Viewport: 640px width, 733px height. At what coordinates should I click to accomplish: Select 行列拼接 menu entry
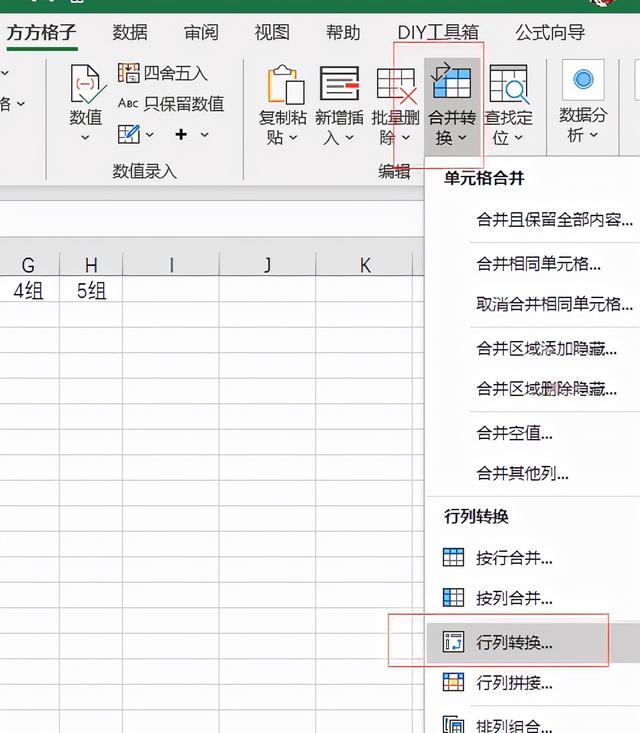514,683
